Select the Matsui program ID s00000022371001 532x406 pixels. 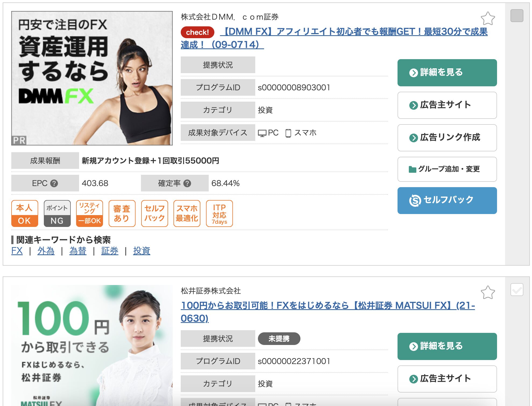point(294,361)
